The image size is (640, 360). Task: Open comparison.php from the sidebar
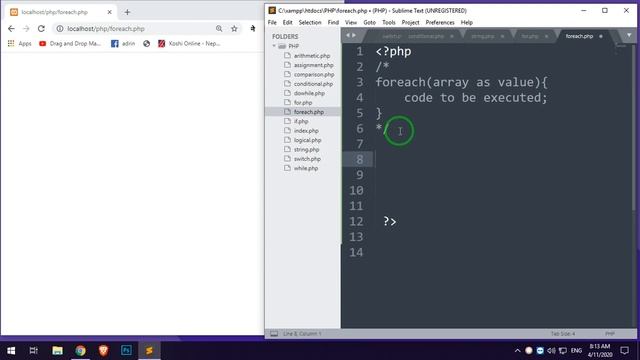click(314, 74)
